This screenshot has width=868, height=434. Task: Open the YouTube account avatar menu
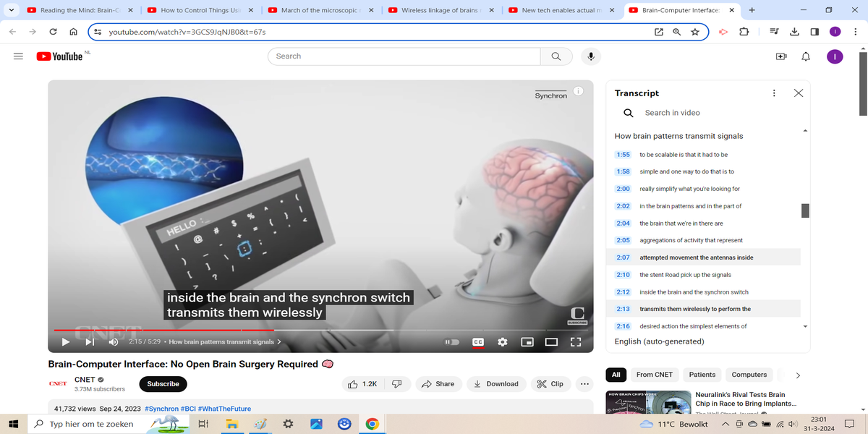click(x=835, y=56)
